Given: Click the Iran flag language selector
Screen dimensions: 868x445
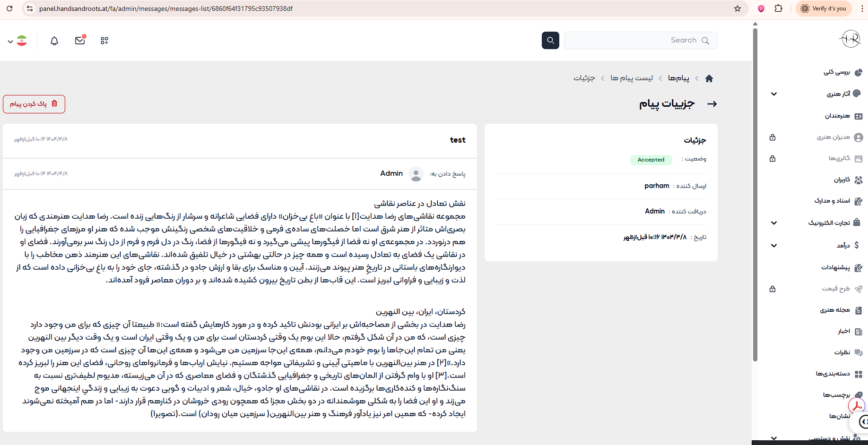Looking at the screenshot, I should click(x=17, y=41).
